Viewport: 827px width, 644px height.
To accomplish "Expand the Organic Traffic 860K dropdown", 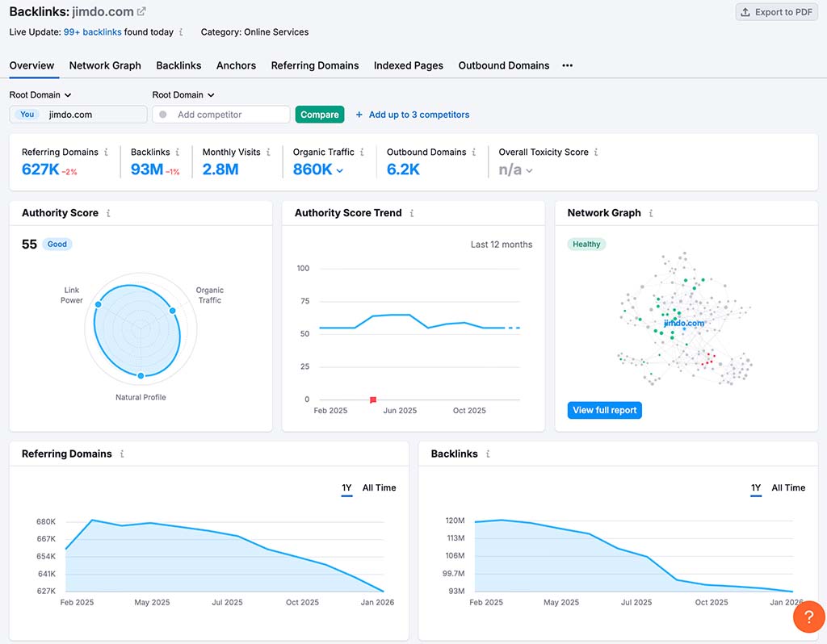I will (x=341, y=170).
